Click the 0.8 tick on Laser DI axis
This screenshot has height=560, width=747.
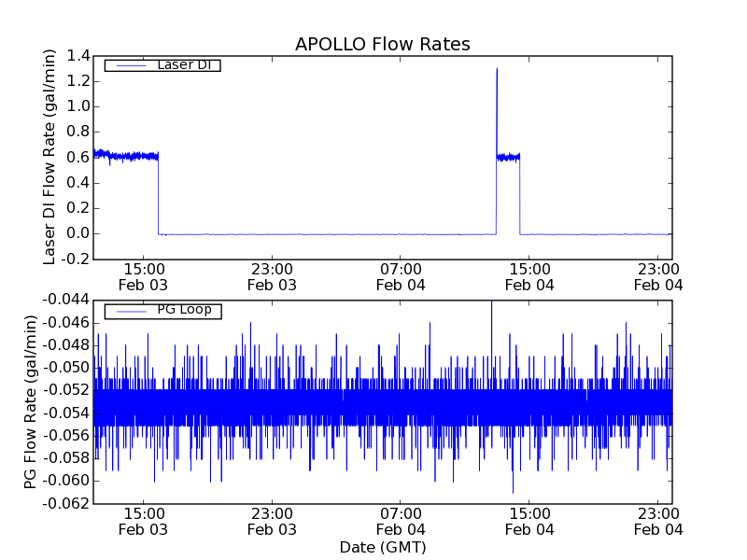[78, 132]
